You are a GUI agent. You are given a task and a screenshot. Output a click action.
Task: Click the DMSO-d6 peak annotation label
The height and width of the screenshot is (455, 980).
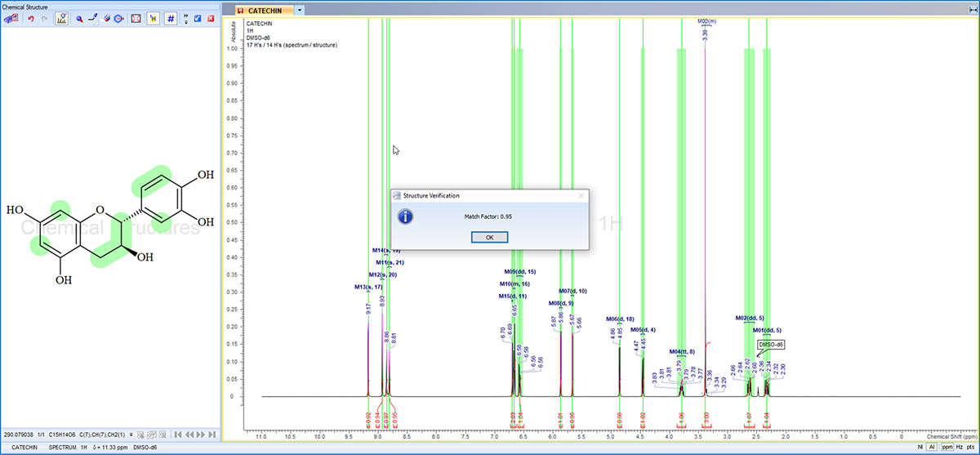pos(771,345)
